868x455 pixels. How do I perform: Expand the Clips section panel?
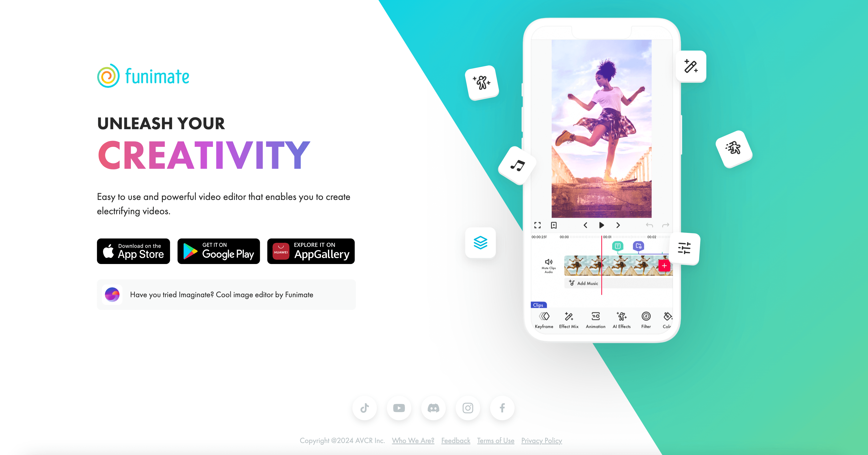point(537,304)
